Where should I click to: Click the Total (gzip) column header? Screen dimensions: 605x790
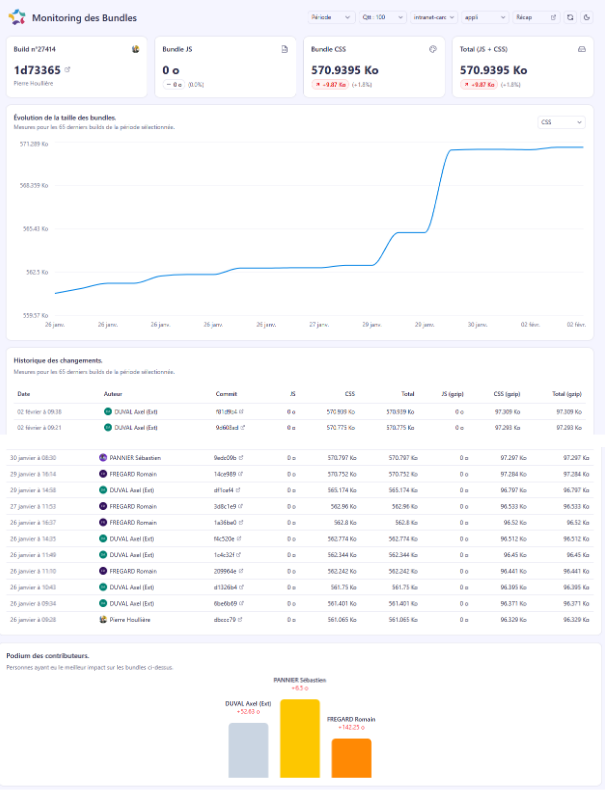tap(565, 394)
